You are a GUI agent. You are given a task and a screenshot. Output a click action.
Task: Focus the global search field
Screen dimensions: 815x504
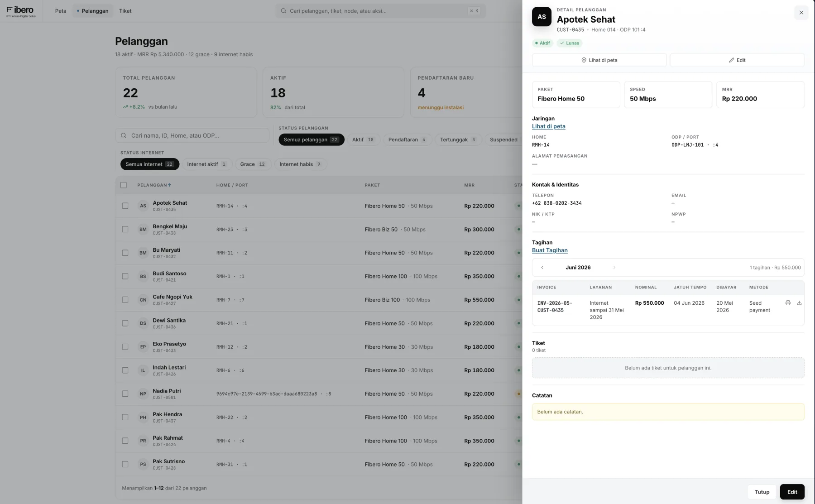380,11
